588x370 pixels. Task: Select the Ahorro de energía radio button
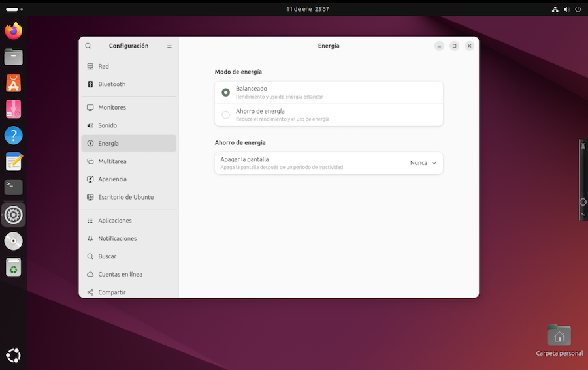click(x=226, y=115)
